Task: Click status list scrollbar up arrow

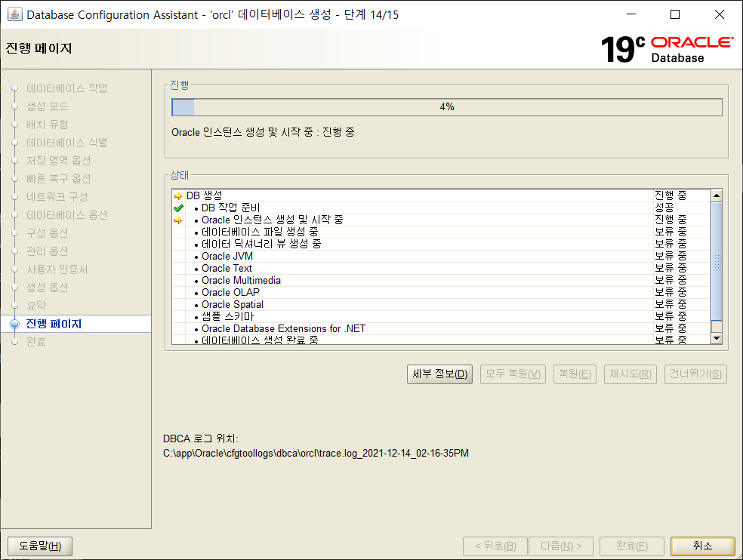Action: [x=717, y=195]
